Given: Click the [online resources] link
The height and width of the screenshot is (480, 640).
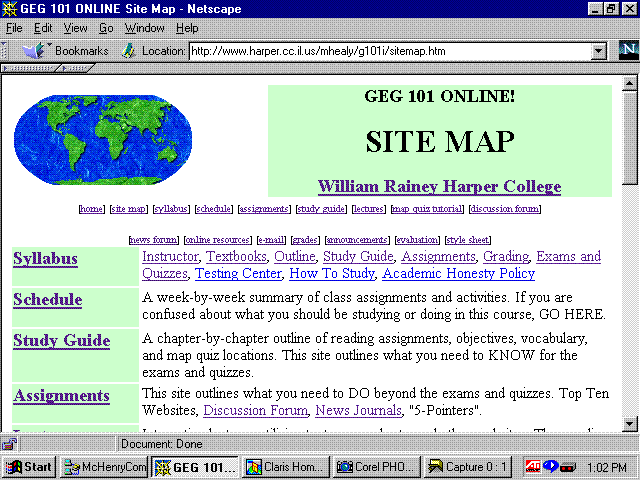Looking at the screenshot, I should click(218, 240).
